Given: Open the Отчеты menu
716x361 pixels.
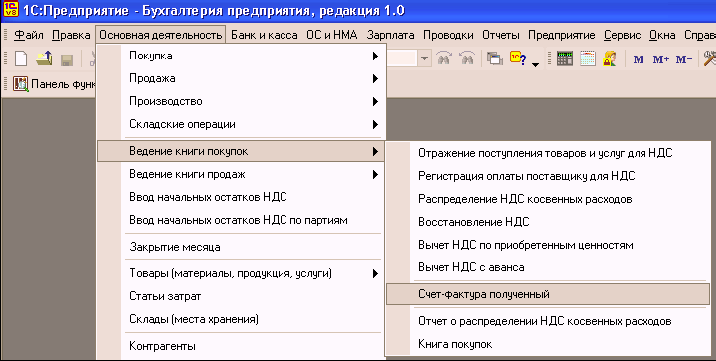Looking at the screenshot, I should [x=500, y=35].
